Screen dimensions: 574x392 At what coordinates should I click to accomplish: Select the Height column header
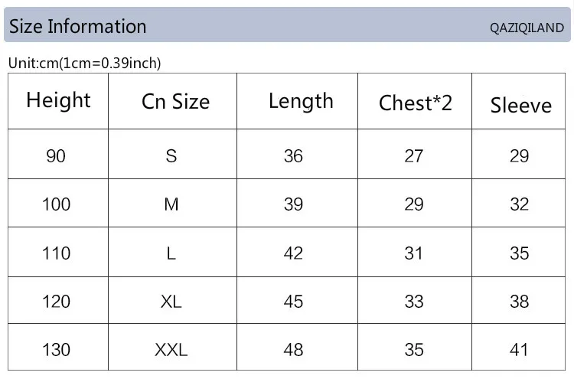[58, 100]
